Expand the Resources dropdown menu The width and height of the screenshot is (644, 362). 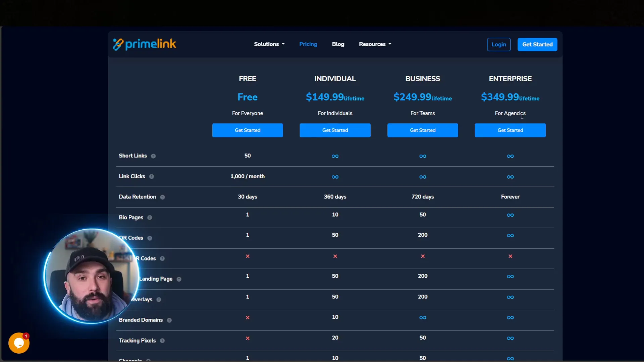(375, 44)
